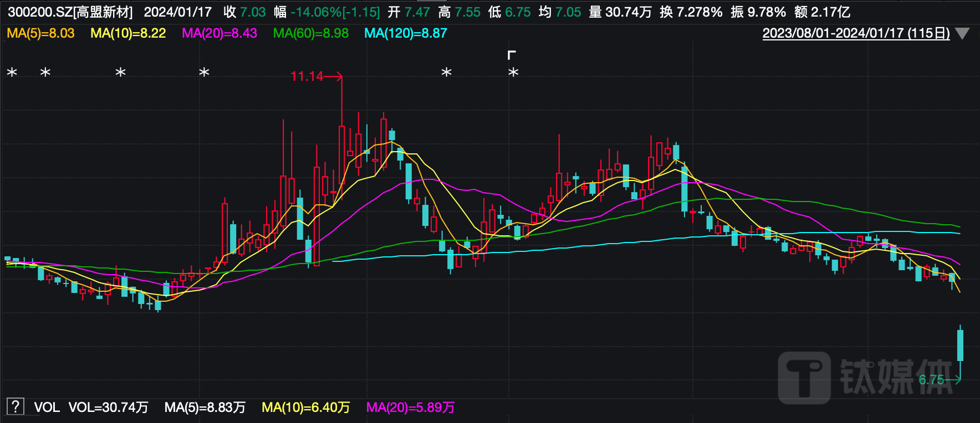The height and width of the screenshot is (423, 980).
Task: Click the red arrow at the 11.14 high
Action: pyautogui.click(x=334, y=76)
